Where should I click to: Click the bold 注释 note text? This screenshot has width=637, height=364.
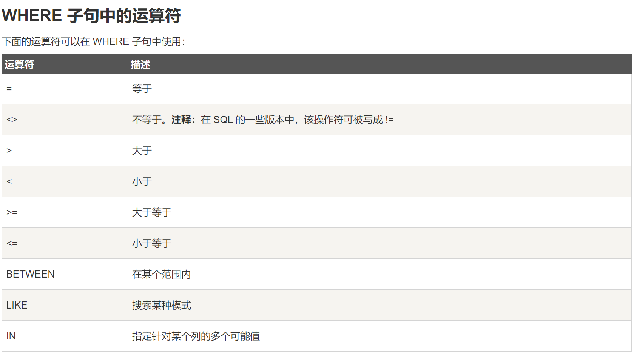pyautogui.click(x=181, y=120)
